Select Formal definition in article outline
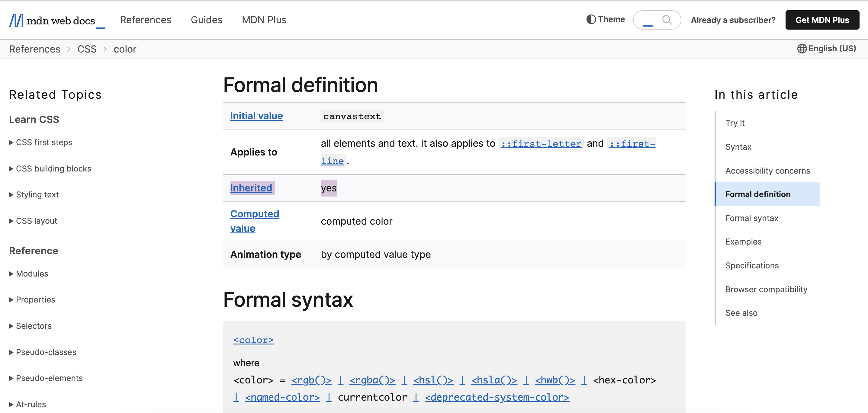The width and height of the screenshot is (868, 413). (768, 194)
